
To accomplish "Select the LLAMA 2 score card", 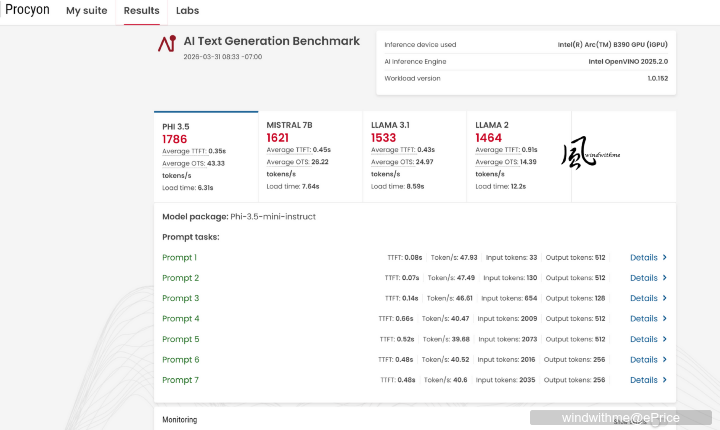I will click(519, 156).
